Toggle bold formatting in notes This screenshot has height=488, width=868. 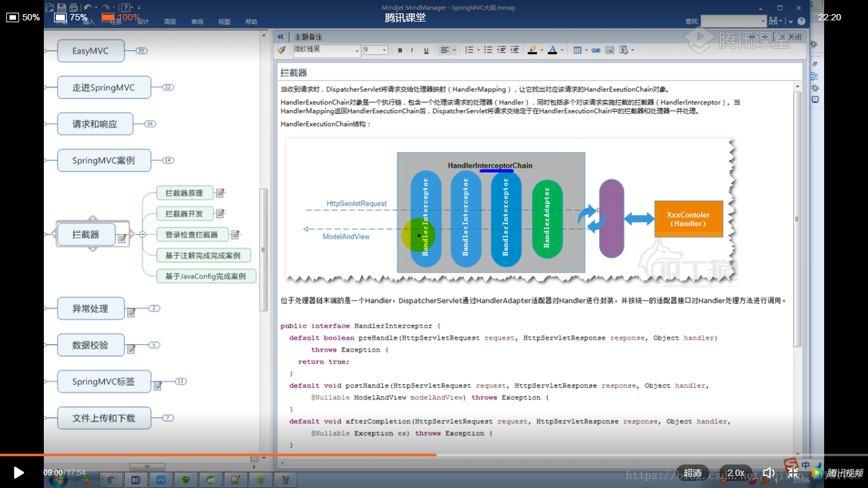[400, 50]
